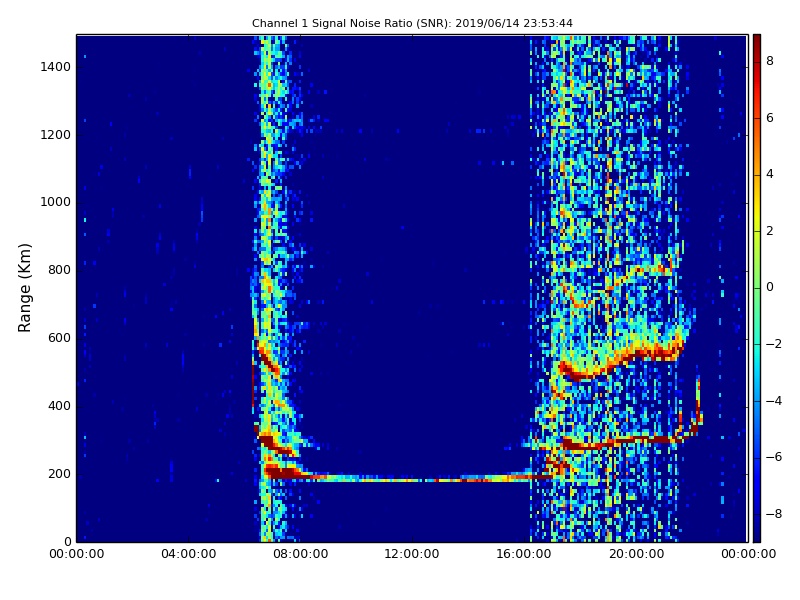800x600 pixels.
Task: Click the dark blue bottom of the colorbar
Action: [757, 535]
